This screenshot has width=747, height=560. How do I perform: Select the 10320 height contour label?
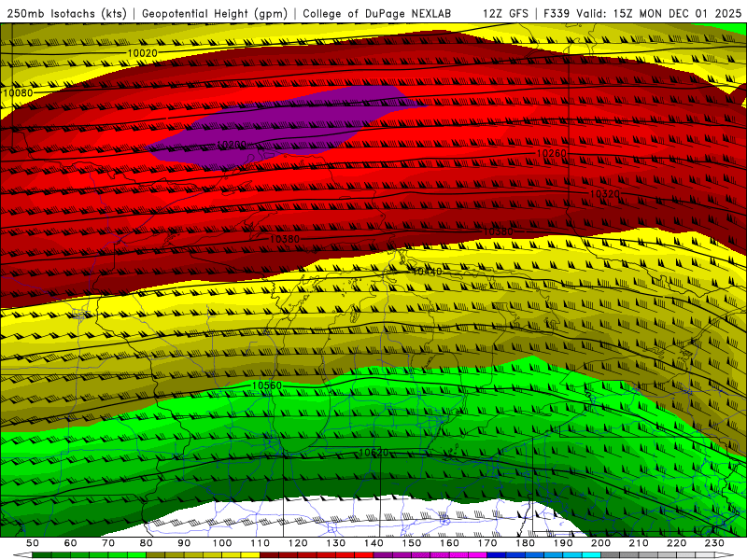click(x=605, y=194)
